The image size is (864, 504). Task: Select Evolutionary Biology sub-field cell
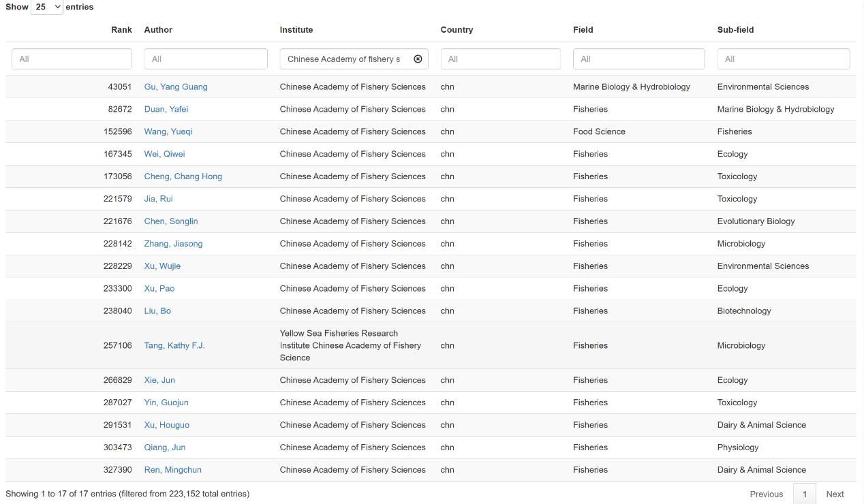pyautogui.click(x=756, y=221)
